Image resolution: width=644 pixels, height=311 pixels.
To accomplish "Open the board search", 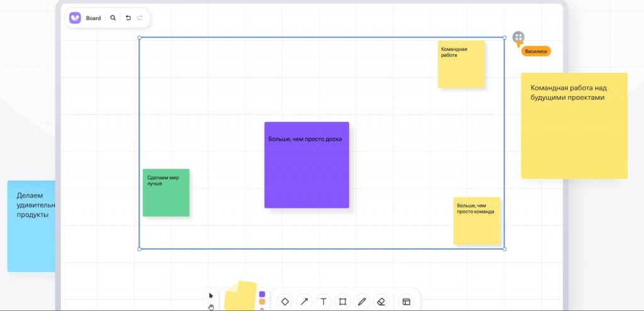I will pos(113,18).
